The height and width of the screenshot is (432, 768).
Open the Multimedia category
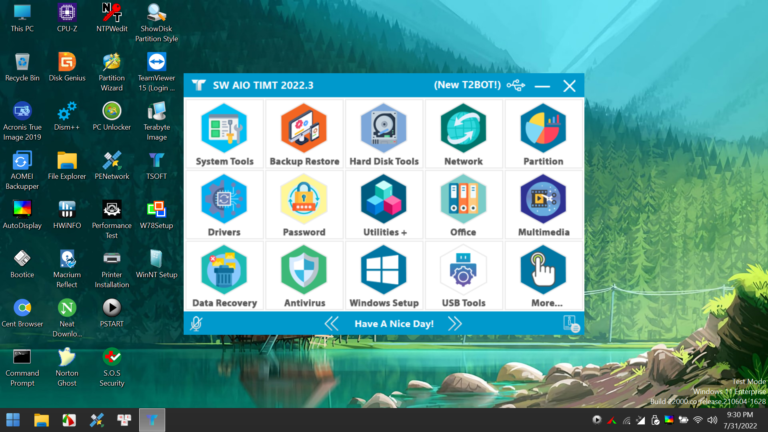(543, 205)
